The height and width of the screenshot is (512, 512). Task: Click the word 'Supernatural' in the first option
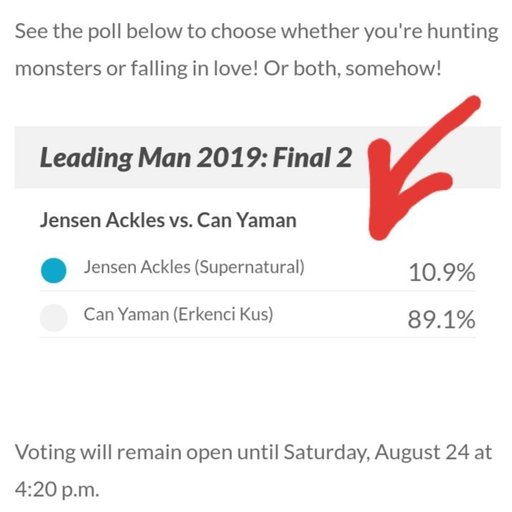[249, 267]
